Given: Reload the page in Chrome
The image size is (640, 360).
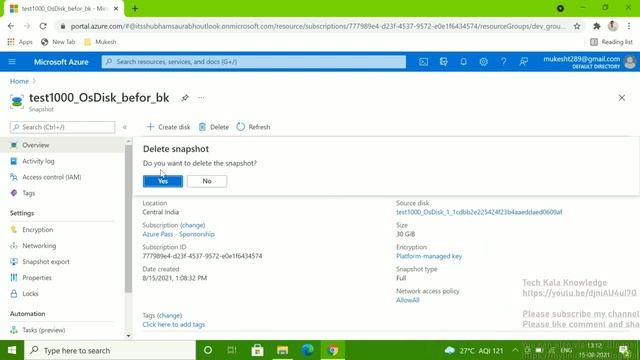Looking at the screenshot, I should tap(43, 26).
